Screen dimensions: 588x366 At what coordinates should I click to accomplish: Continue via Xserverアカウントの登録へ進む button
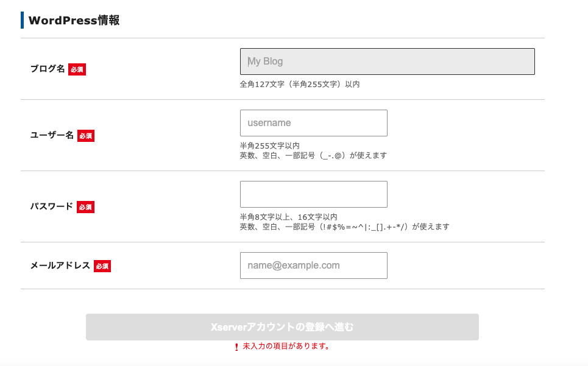coord(282,327)
